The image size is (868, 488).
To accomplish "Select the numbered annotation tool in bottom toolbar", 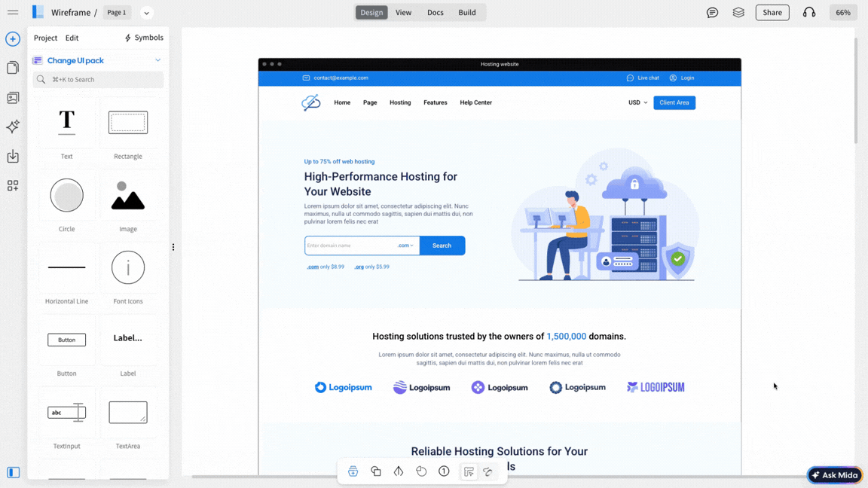I will coord(444,471).
